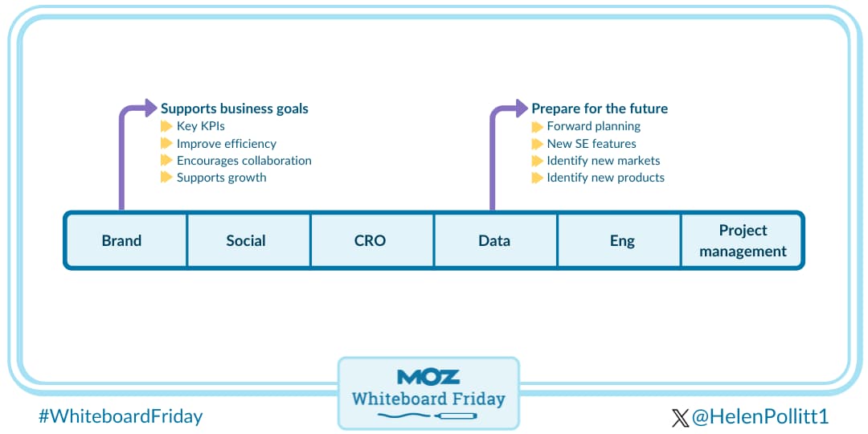Select the Social segment
Viewport: 868px width, 434px height.
pos(246,240)
